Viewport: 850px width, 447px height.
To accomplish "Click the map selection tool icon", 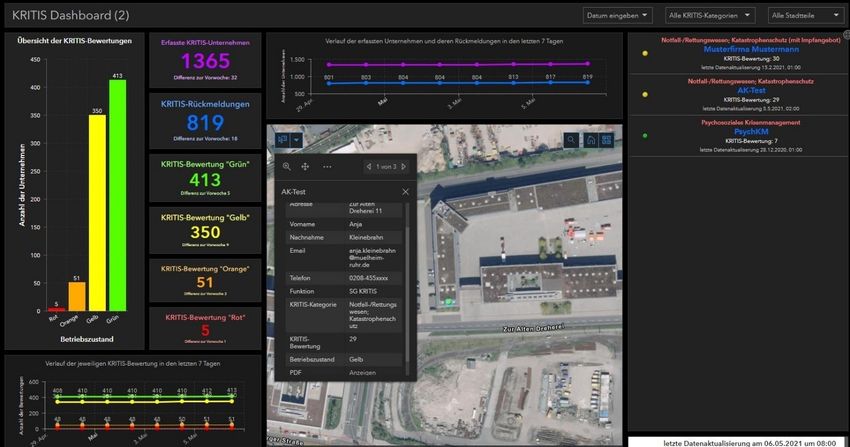I will pos(282,140).
